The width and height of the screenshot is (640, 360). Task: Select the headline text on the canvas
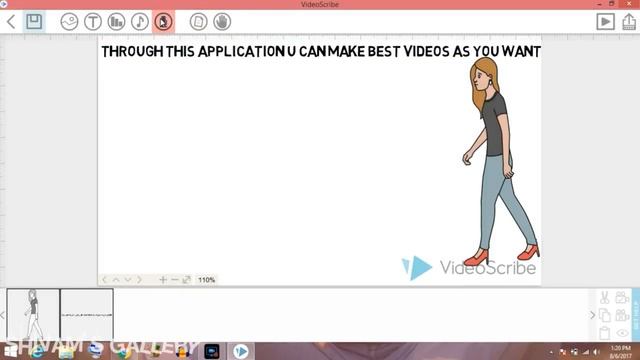[321, 51]
